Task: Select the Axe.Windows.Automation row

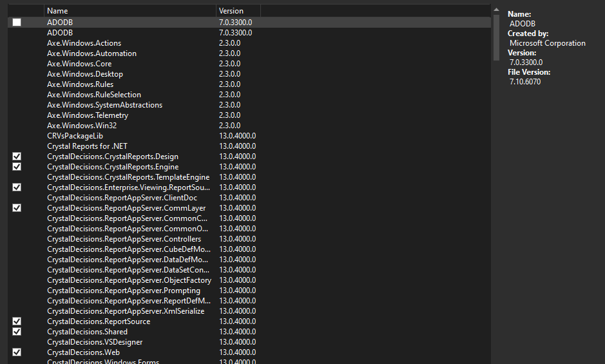Action: click(249, 53)
